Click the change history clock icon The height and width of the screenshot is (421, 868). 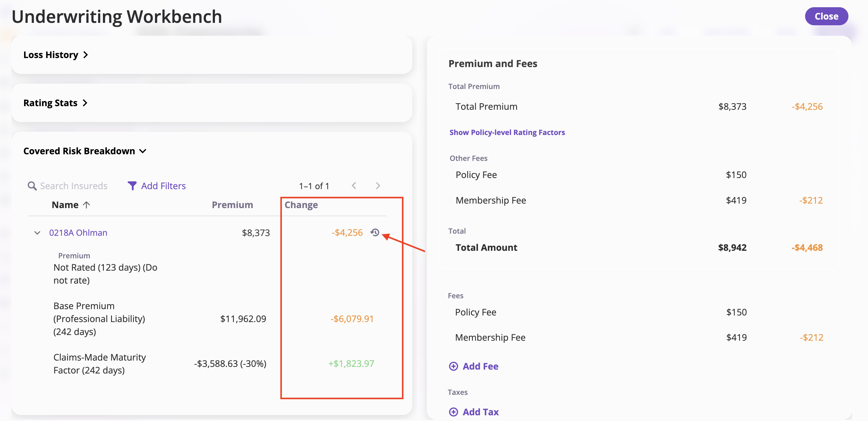[x=375, y=232]
